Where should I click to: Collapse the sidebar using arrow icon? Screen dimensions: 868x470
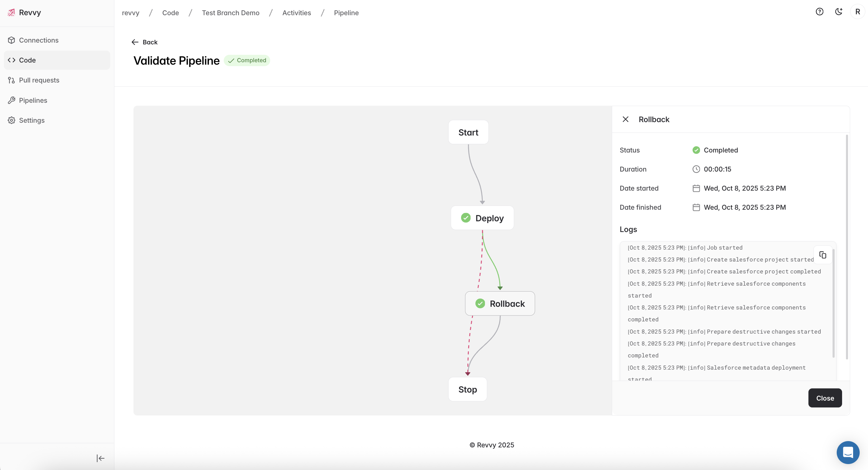[100, 458]
